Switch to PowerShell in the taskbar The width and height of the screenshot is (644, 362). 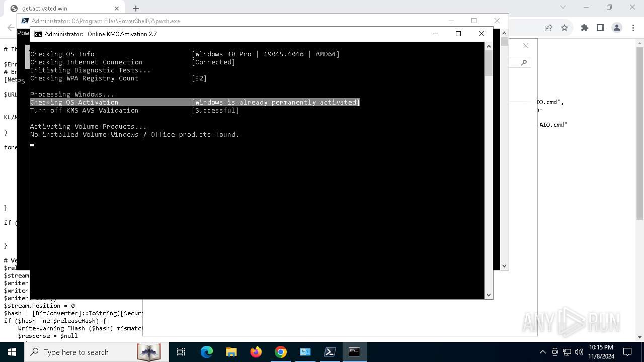(x=330, y=352)
